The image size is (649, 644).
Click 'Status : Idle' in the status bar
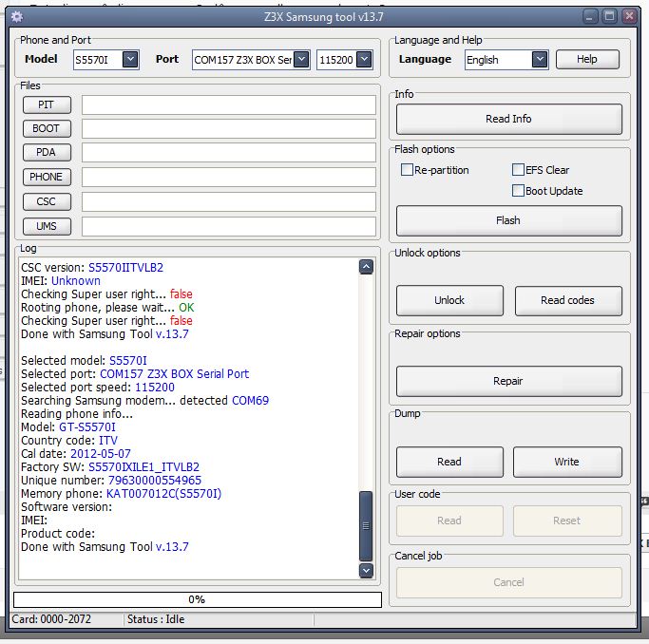point(156,619)
